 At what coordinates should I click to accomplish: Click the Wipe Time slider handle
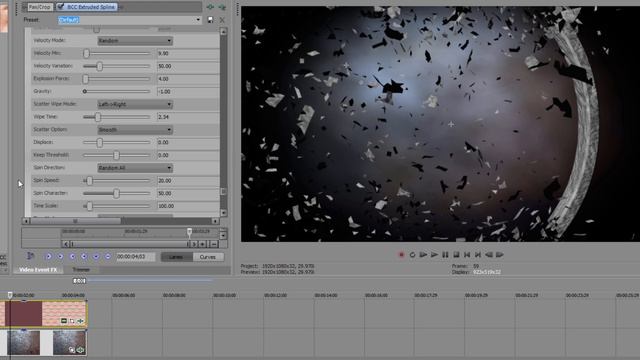98,117
